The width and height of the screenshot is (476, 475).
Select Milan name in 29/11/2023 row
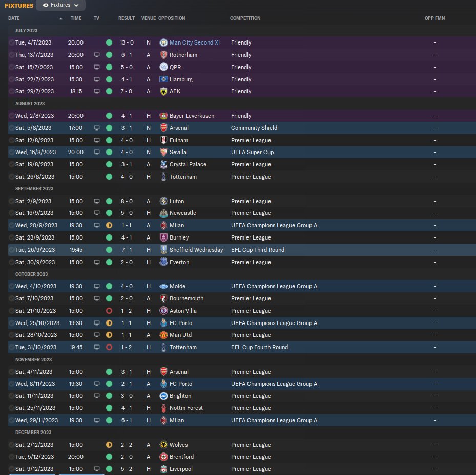tap(177, 420)
